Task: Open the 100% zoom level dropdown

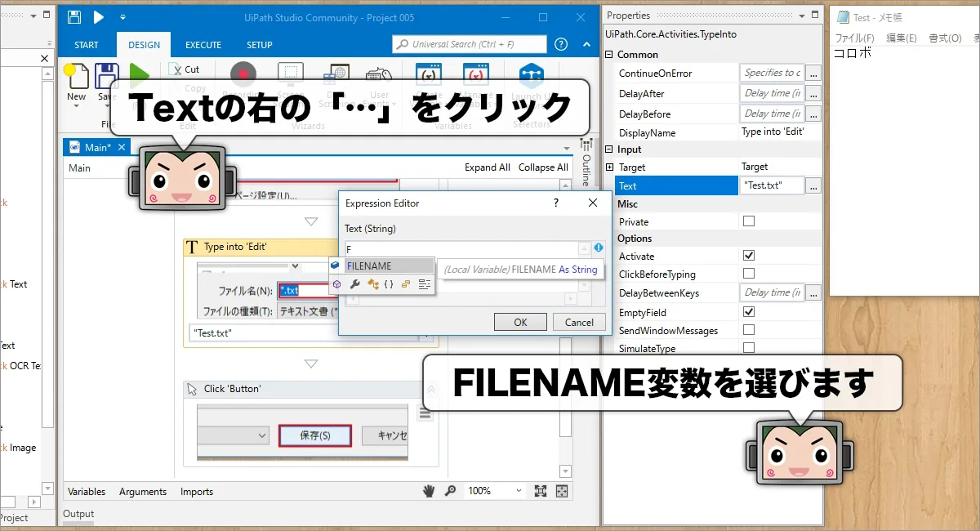Action: [x=519, y=491]
